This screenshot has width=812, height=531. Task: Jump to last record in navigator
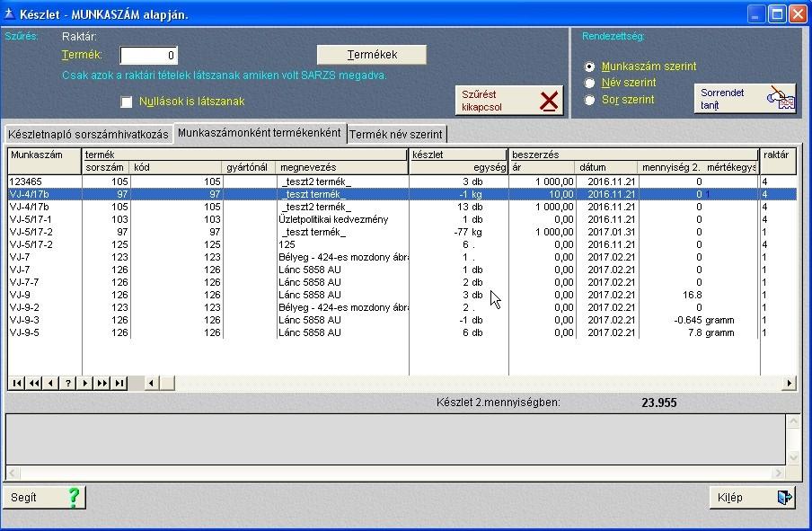pyautogui.click(x=119, y=384)
